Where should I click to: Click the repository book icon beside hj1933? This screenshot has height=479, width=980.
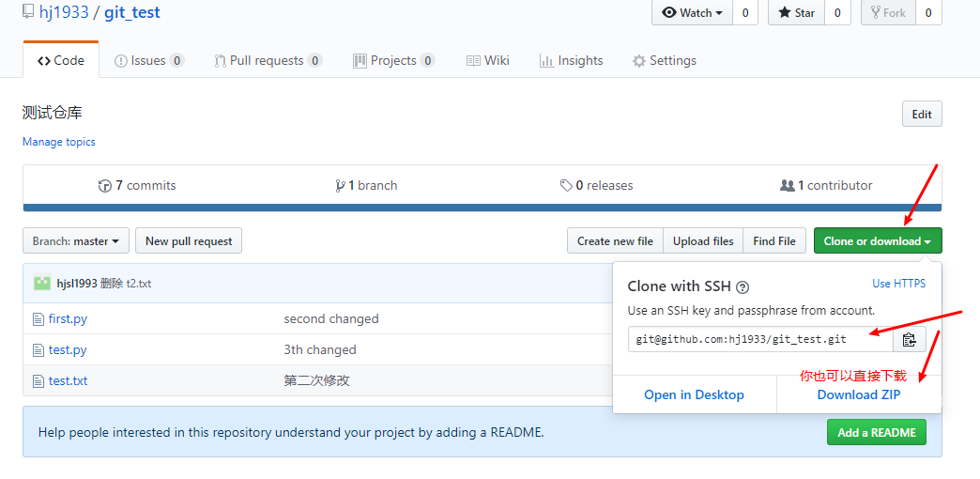(x=27, y=11)
